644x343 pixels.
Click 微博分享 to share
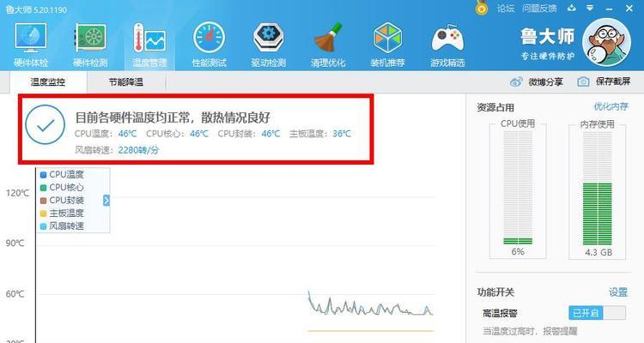coord(545,82)
